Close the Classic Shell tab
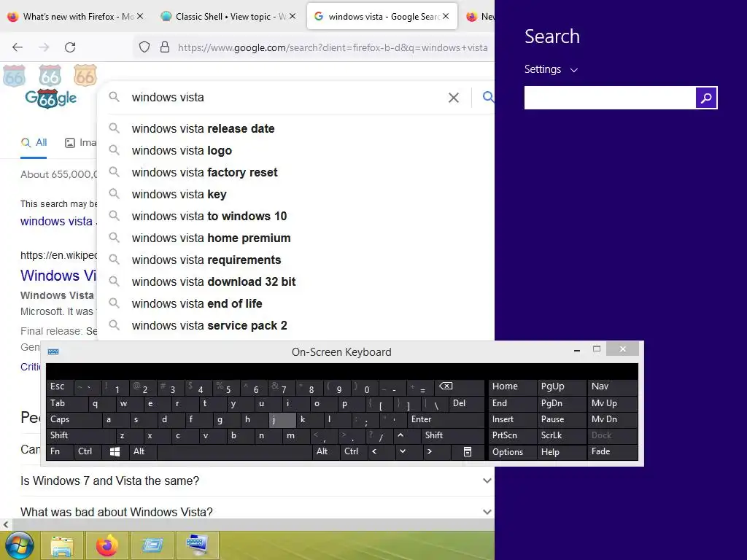Screen dimensions: 747x560 pyautogui.click(x=293, y=16)
